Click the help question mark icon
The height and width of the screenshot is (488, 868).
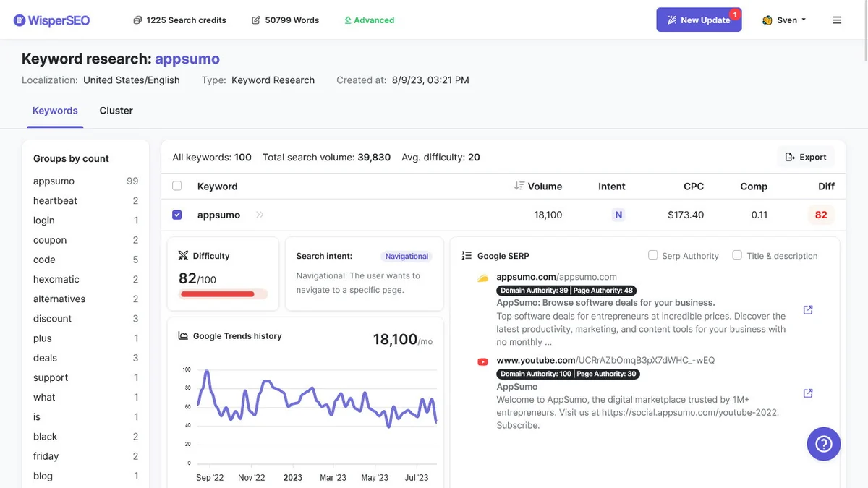(824, 444)
